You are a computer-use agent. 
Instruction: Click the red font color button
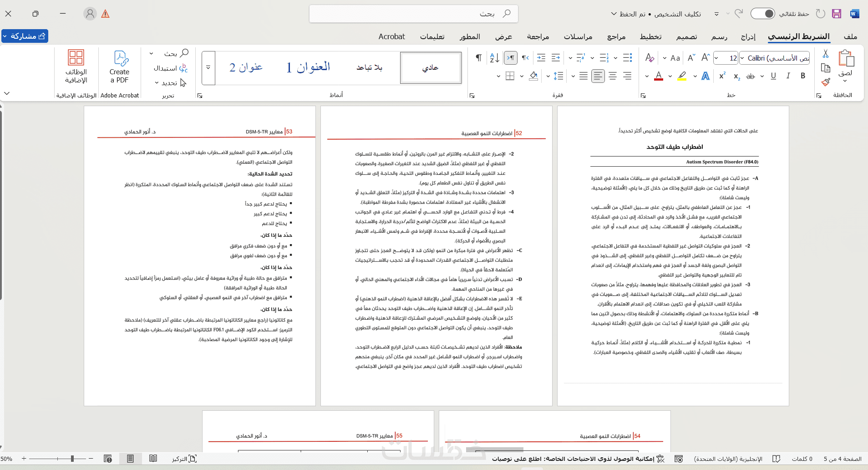click(659, 76)
